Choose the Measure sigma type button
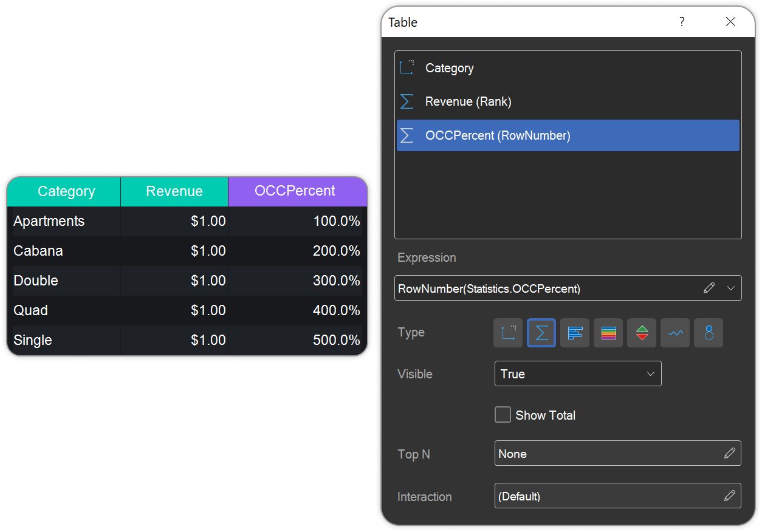Image resolution: width=762 pixels, height=532 pixels. click(x=541, y=333)
